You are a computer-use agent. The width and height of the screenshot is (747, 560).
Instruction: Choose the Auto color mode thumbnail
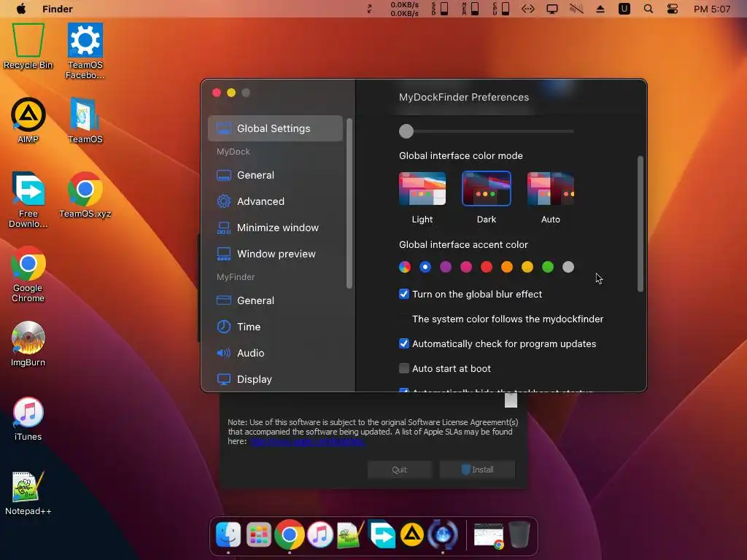[550, 189]
